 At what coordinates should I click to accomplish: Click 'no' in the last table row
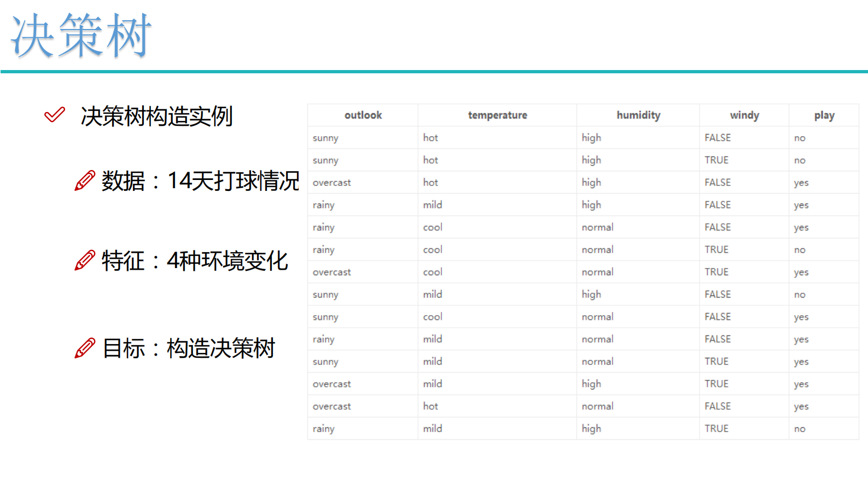[x=799, y=429]
